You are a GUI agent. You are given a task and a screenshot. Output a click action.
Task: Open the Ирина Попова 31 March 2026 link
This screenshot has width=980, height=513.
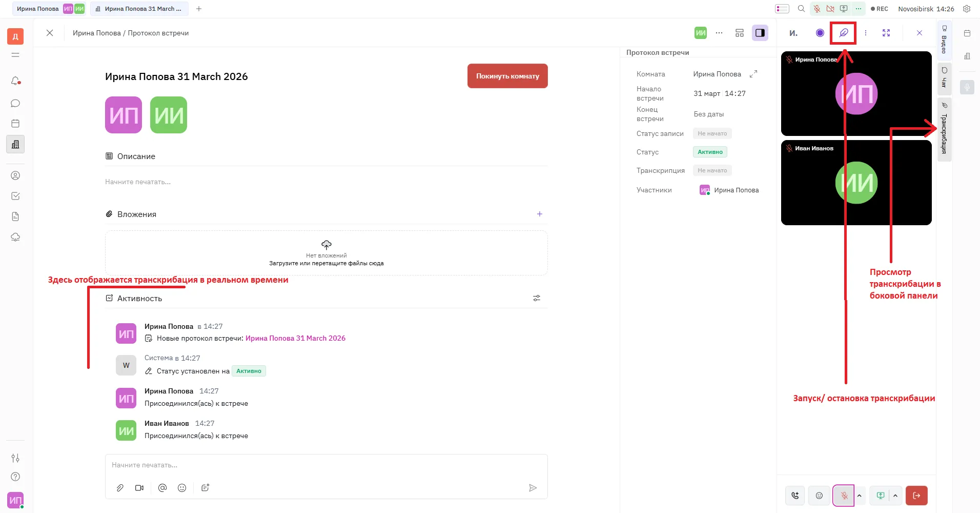click(295, 338)
